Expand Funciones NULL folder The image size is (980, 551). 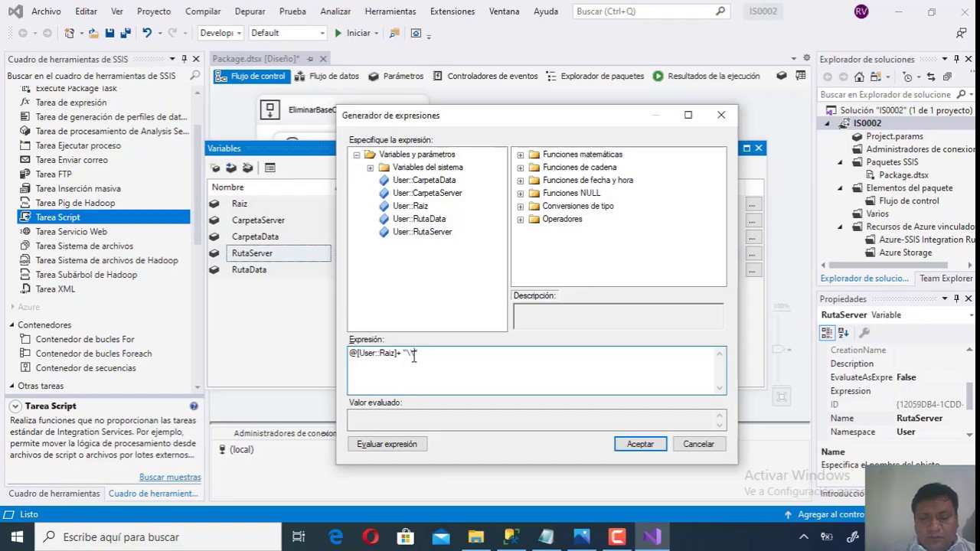point(521,194)
